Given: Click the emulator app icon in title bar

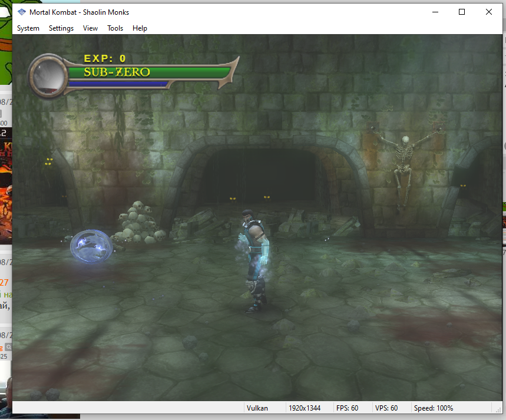Looking at the screenshot, I should [x=22, y=12].
